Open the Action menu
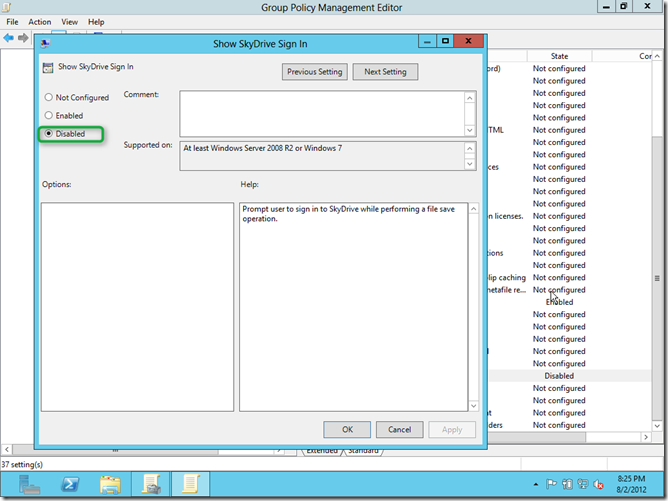This screenshot has width=668, height=501. click(x=40, y=22)
